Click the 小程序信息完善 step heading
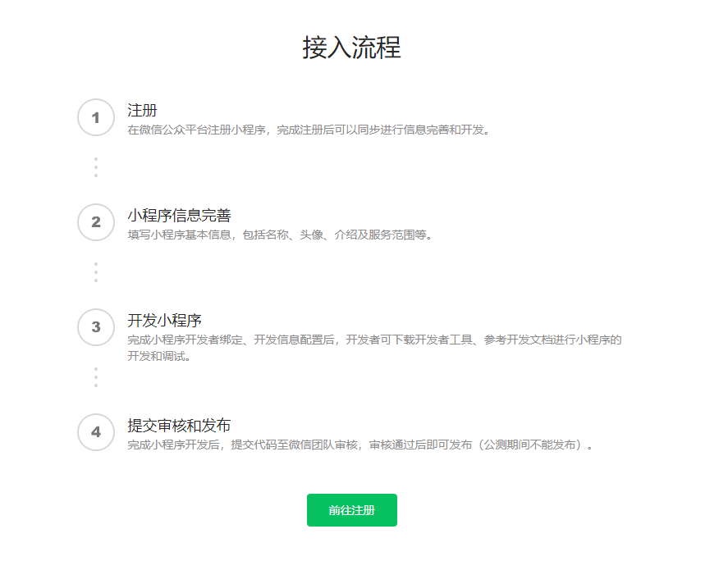Screen dimensions: 728x561 point(179,216)
